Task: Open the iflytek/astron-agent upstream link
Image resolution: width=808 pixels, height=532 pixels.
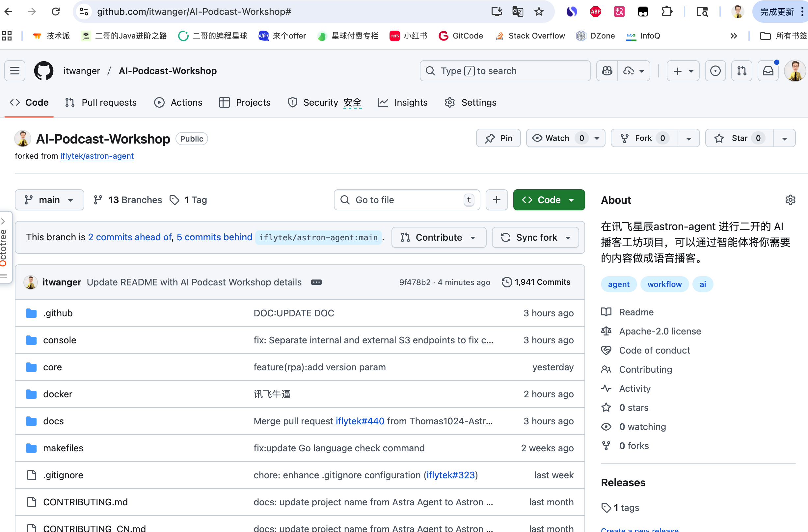Action: click(97, 156)
